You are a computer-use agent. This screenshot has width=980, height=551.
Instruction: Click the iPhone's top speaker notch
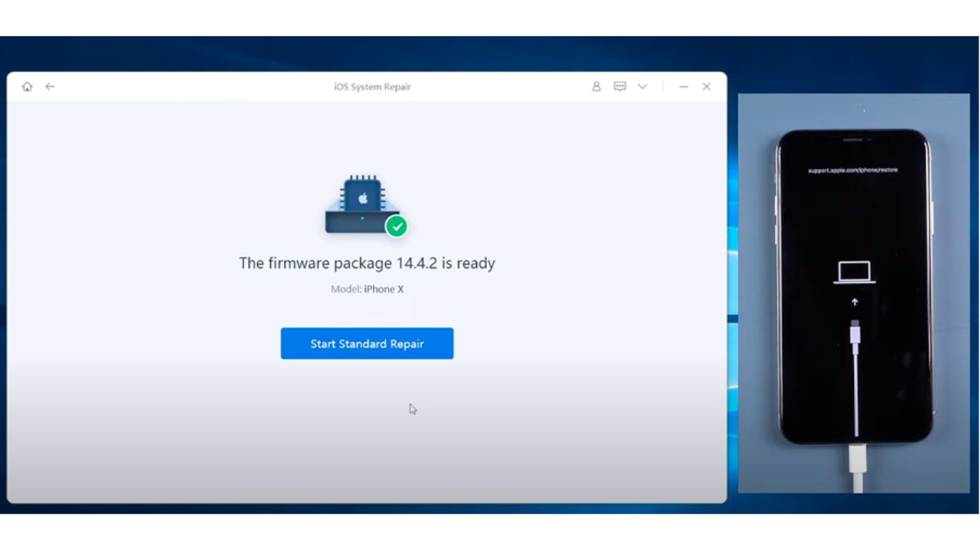852,140
